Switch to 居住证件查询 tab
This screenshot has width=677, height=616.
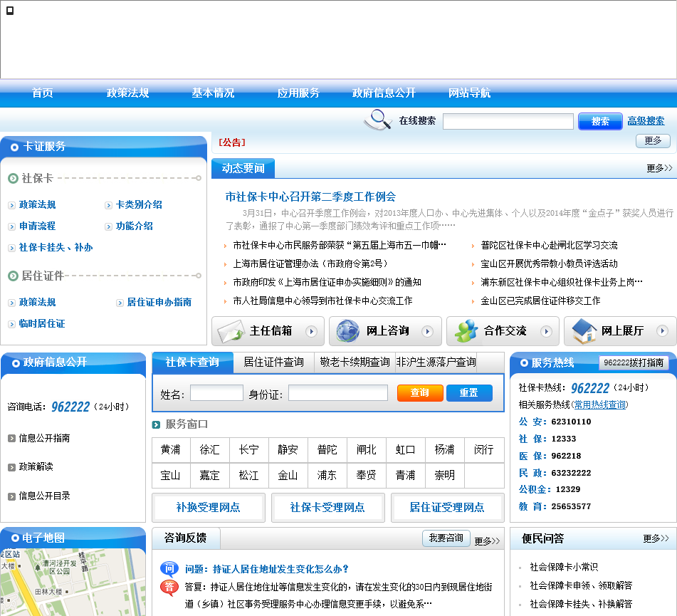(x=273, y=362)
